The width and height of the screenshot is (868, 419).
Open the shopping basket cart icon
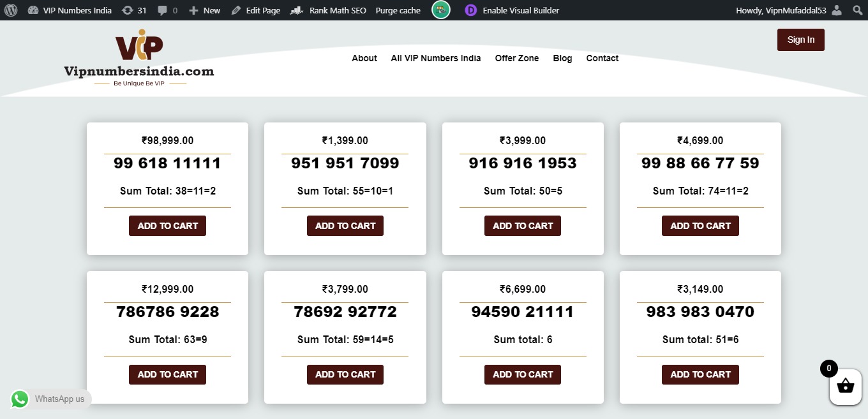click(845, 386)
